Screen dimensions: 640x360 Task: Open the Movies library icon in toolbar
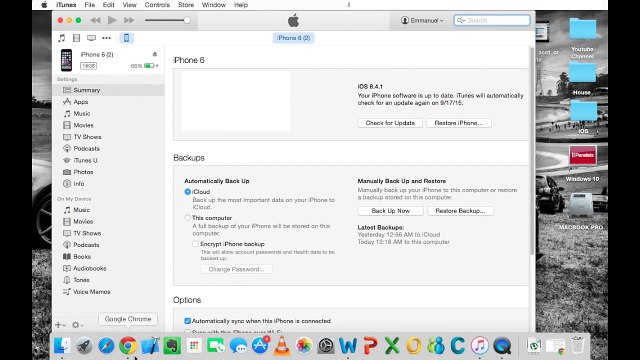pos(76,38)
